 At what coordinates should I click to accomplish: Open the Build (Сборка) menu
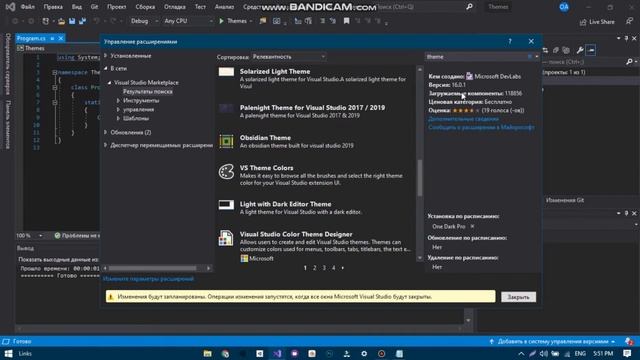pyautogui.click(x=145, y=7)
